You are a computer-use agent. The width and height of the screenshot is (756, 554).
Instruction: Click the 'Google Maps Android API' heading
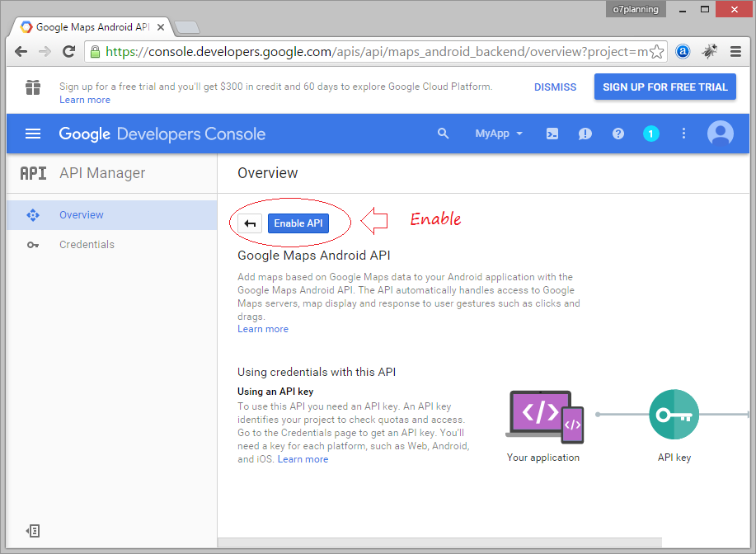314,256
